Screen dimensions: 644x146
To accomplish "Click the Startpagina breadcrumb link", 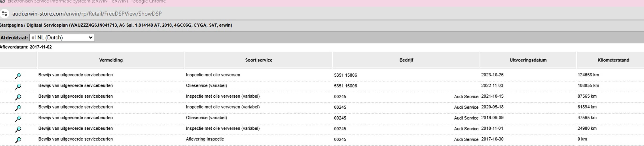I will coord(11,25).
